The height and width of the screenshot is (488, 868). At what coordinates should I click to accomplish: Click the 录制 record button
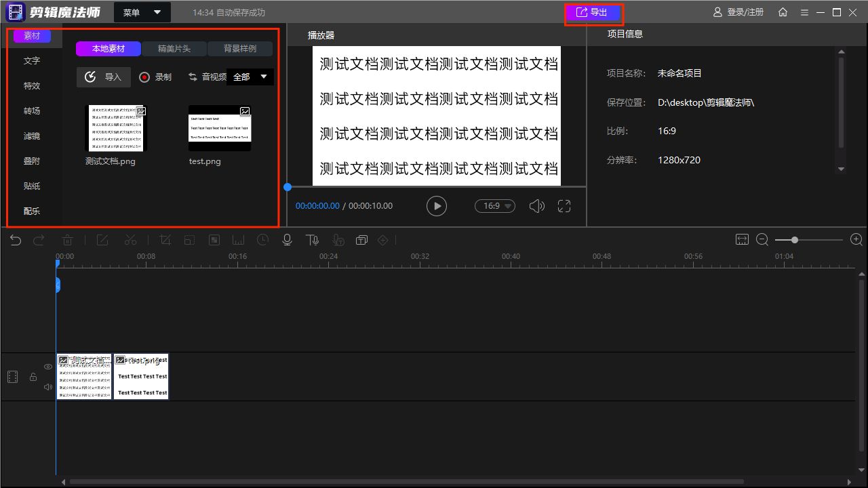[x=155, y=77]
